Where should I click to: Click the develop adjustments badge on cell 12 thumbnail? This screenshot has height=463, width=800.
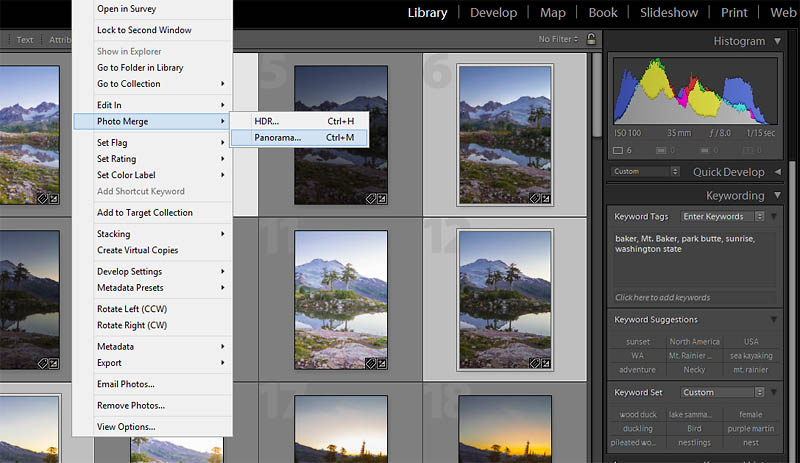coord(546,363)
